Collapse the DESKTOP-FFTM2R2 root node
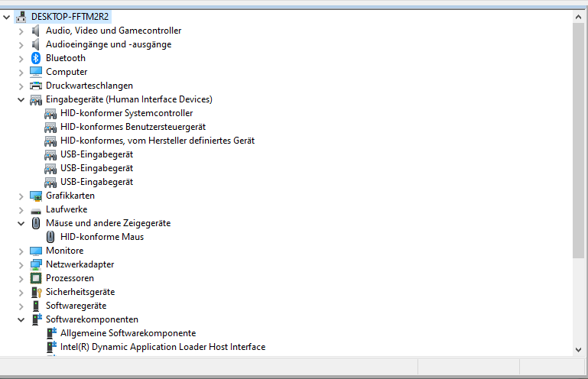 click(7, 17)
